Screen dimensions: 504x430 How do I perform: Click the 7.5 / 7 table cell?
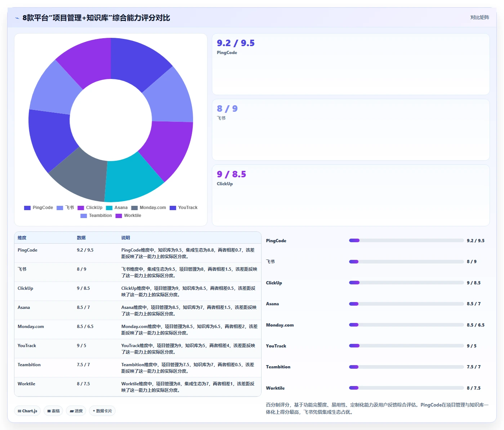click(x=83, y=365)
